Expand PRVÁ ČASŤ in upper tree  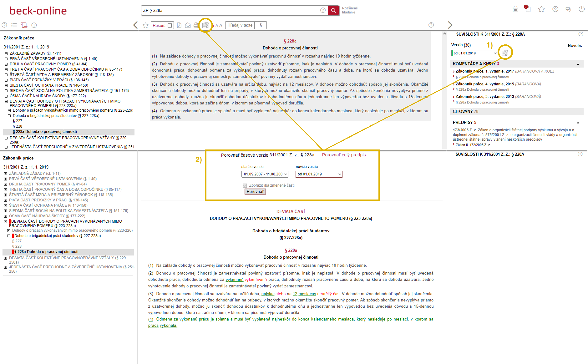(6, 59)
